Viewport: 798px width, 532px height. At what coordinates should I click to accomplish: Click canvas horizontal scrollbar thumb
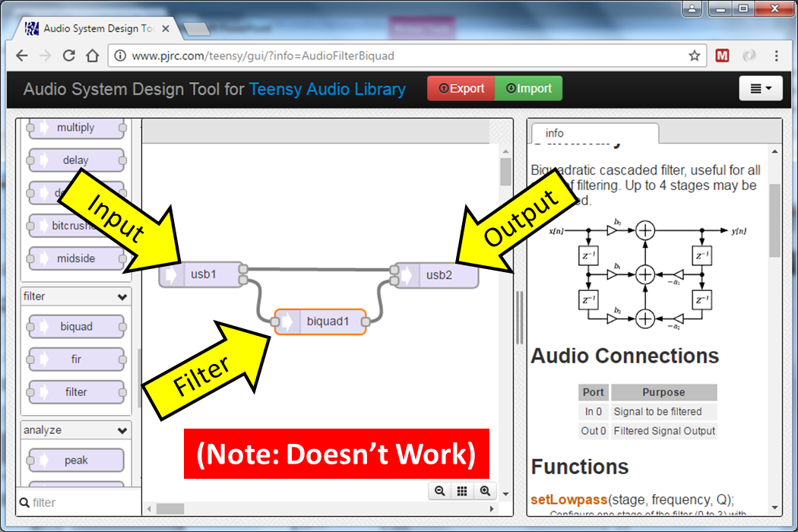pyautogui.click(x=170, y=508)
